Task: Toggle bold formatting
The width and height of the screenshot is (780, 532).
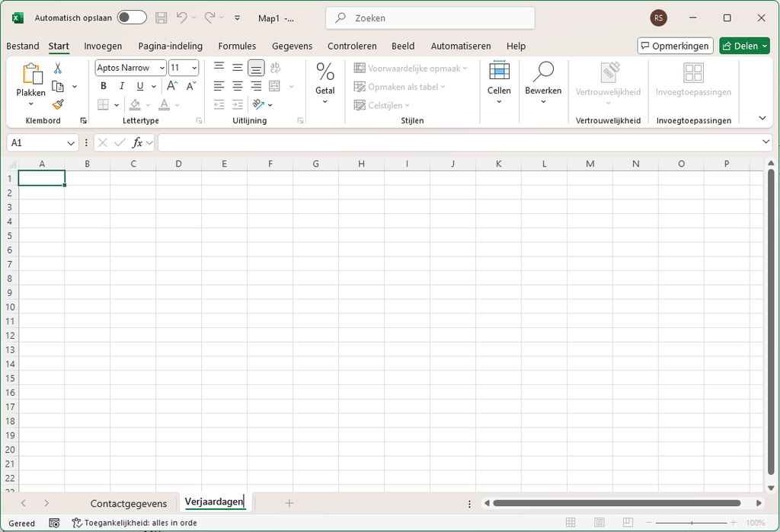Action: [104, 86]
